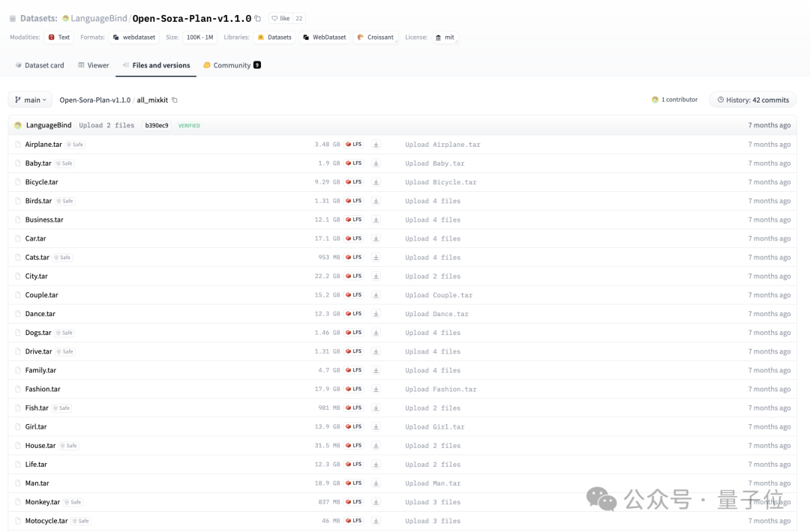The width and height of the screenshot is (810, 532).
Task: View History of 42 commits
Action: pyautogui.click(x=752, y=100)
